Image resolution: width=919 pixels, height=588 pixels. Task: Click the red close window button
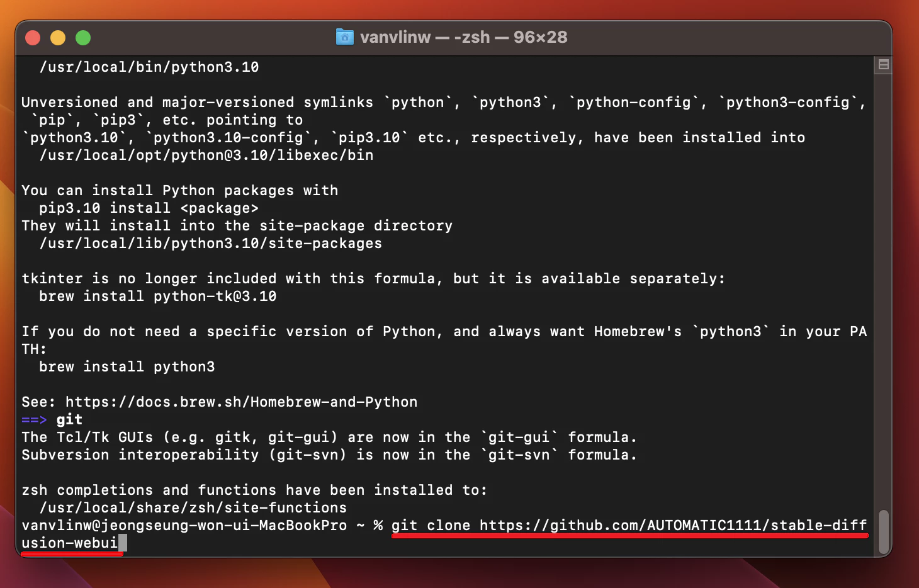33,38
